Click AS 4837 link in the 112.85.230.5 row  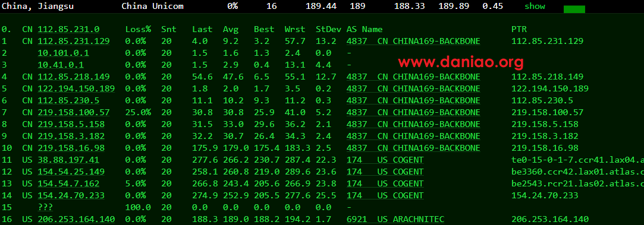413,101
